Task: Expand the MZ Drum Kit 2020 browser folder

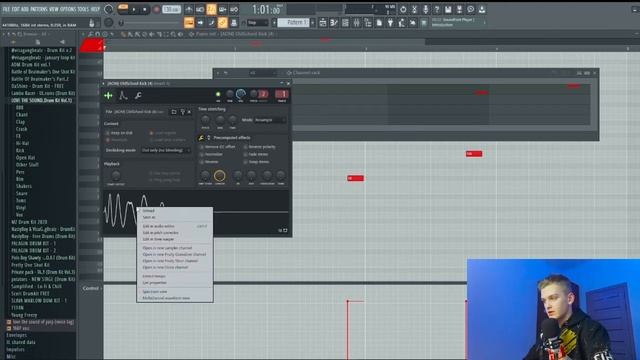Action: click(29, 222)
